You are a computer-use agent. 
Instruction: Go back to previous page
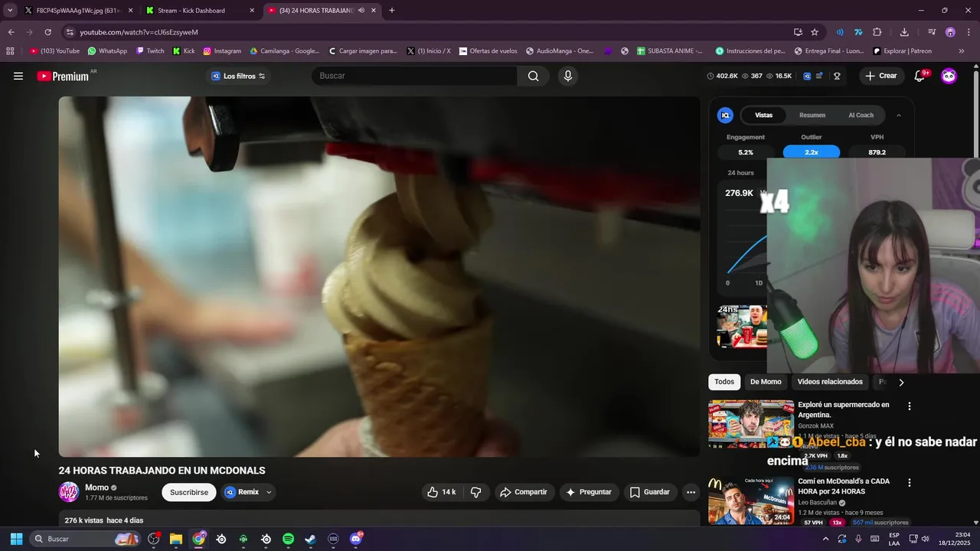click(11, 32)
